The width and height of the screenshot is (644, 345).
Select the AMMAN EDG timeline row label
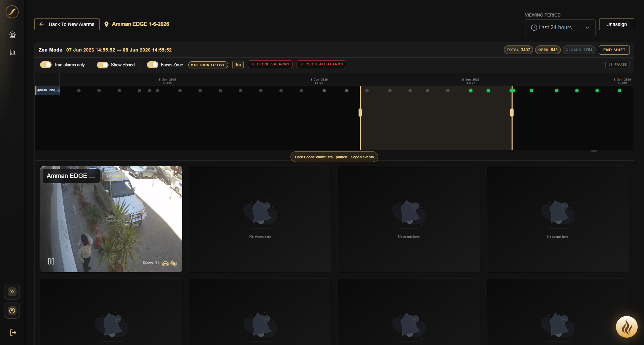coord(48,90)
